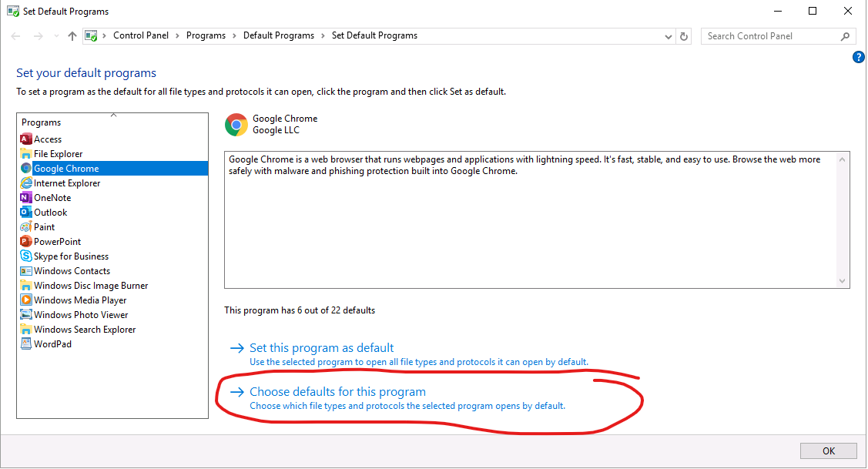Screen dimensions: 868x469
Task: Confirm with the OK button
Action: point(828,451)
